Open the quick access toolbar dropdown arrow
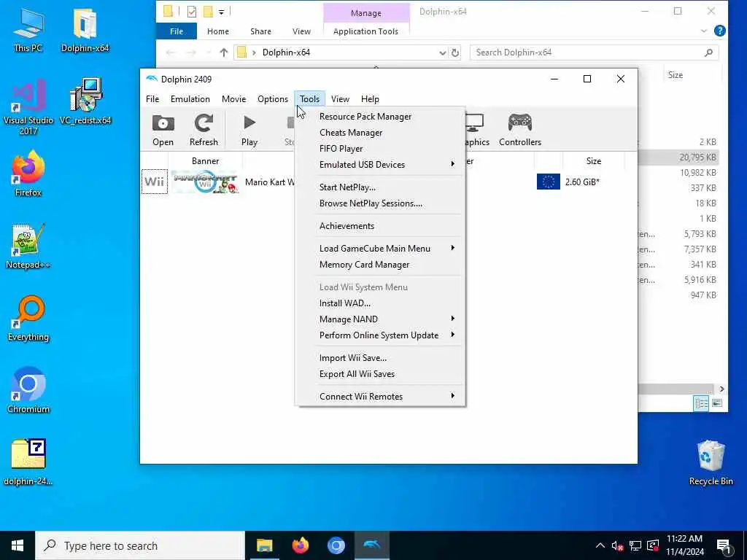 pyautogui.click(x=222, y=12)
